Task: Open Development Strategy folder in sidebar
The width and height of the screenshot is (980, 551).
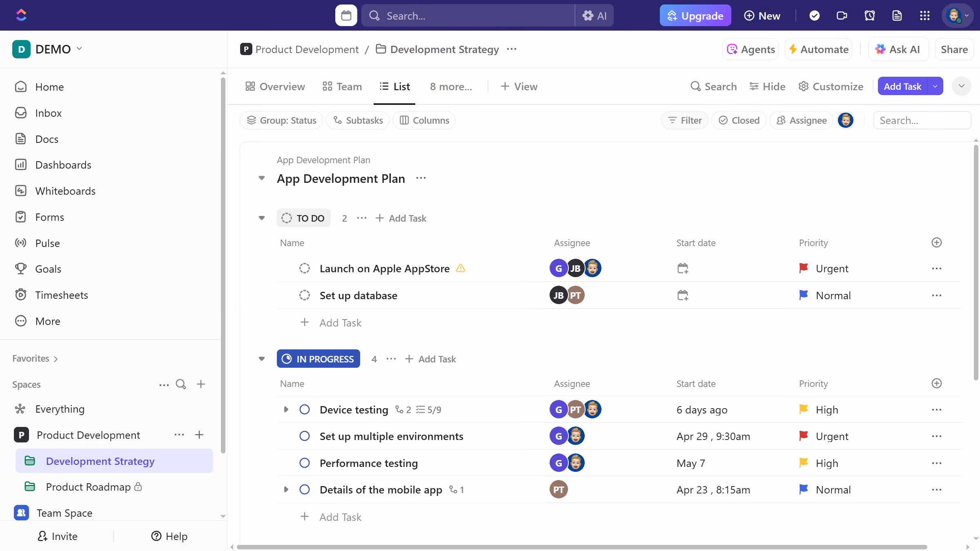Action: 114,461
